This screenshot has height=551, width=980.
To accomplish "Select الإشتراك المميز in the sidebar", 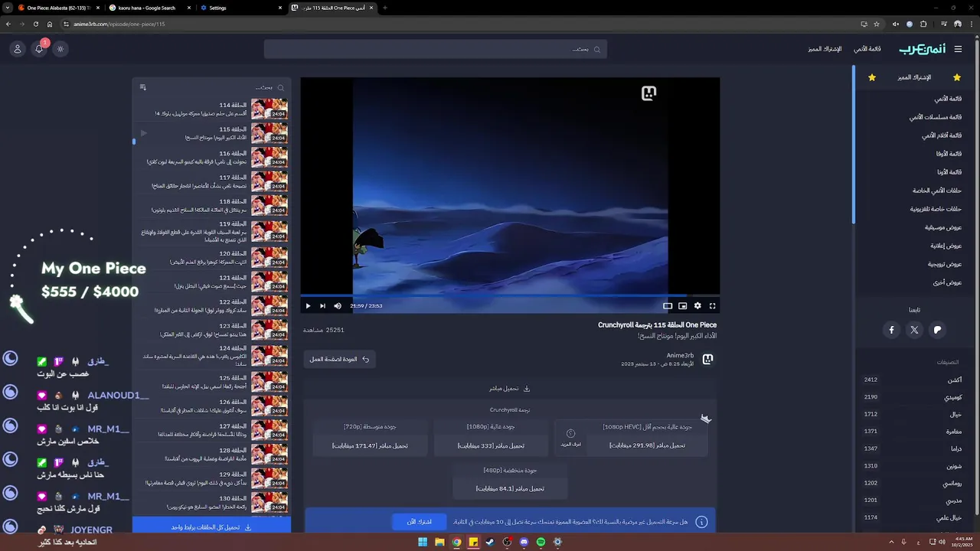I will pyautogui.click(x=914, y=77).
